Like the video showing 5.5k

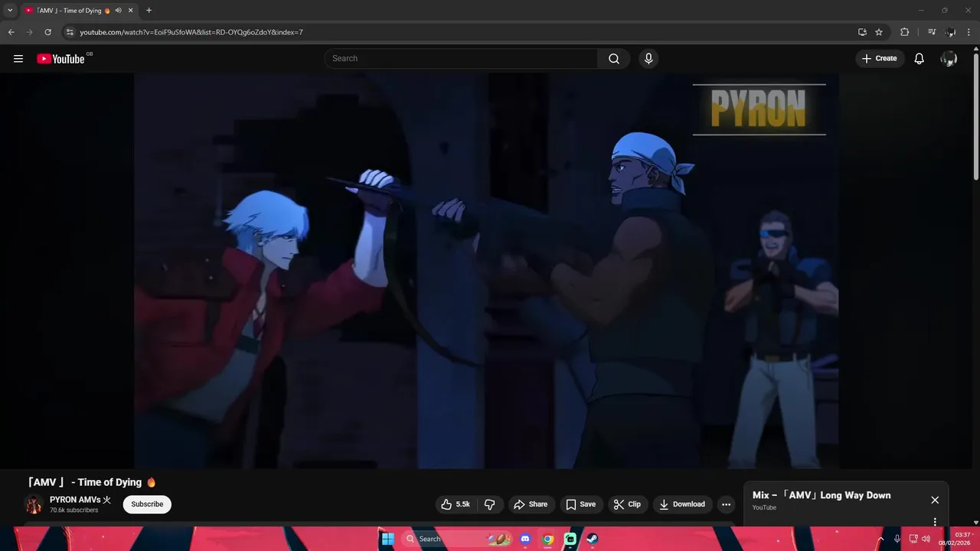456,504
